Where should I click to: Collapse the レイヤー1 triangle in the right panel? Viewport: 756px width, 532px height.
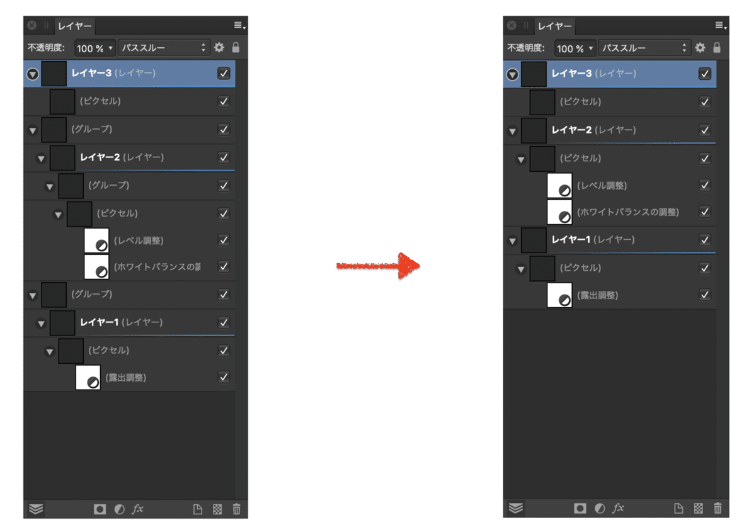[x=513, y=241]
